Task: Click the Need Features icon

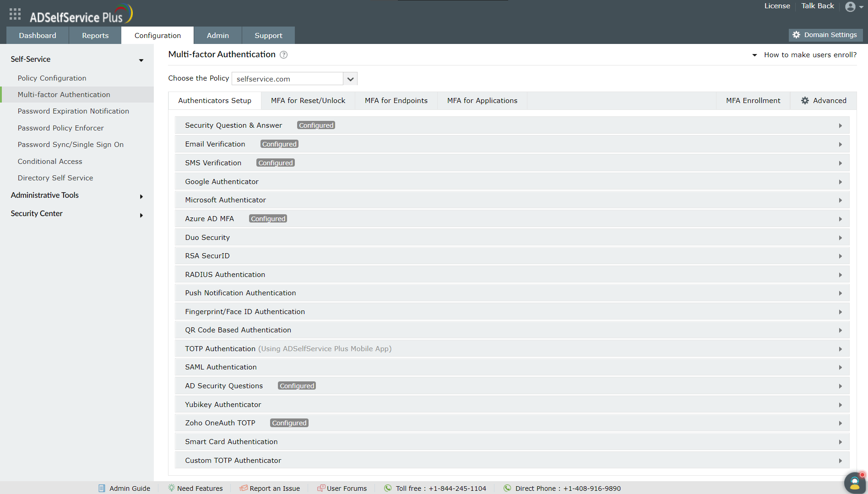Action: coord(172,488)
